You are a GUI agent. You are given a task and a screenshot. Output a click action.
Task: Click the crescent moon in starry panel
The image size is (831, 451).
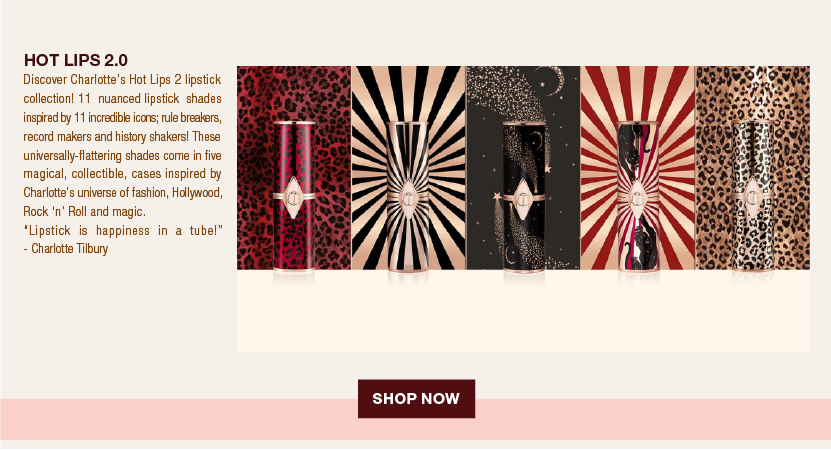[555, 81]
